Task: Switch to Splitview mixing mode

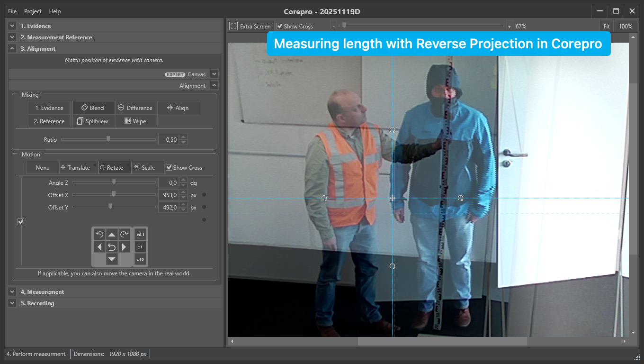Action: pyautogui.click(x=93, y=121)
